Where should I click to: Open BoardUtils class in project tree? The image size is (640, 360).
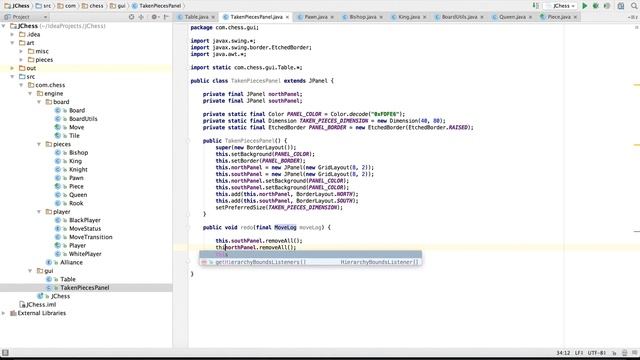(83, 119)
